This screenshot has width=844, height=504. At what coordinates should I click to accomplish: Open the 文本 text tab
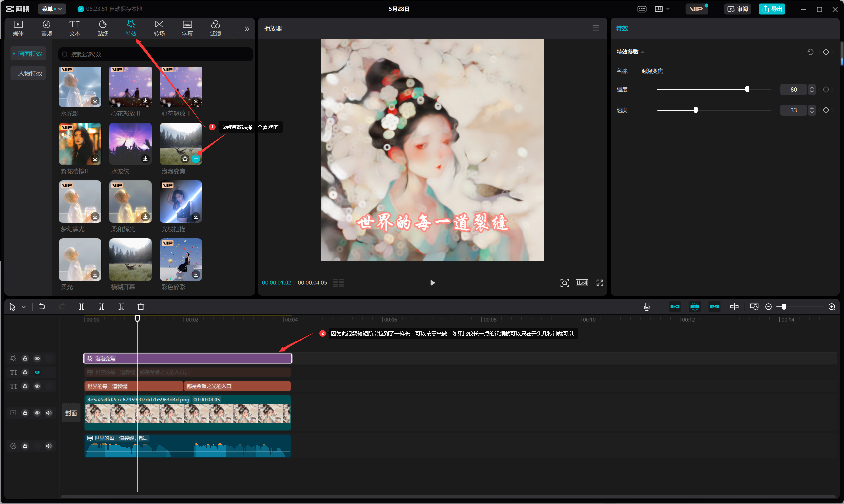75,28
